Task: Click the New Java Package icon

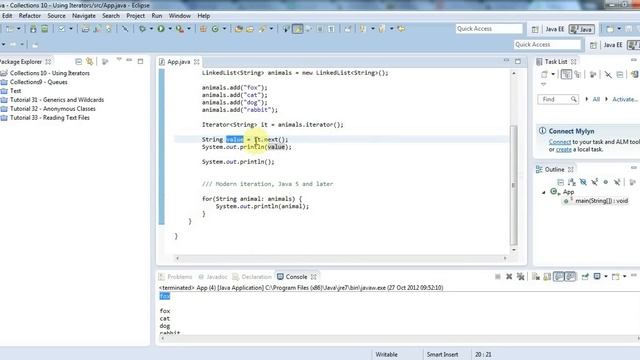Action: 203,29
